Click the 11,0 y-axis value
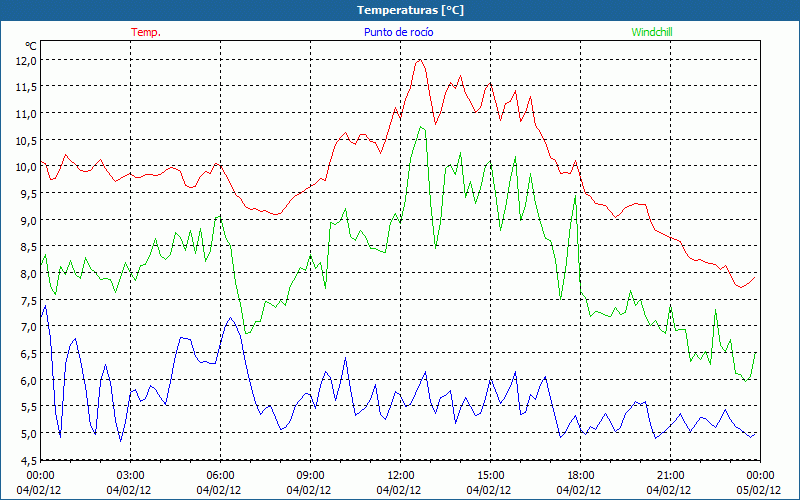Image resolution: width=800 pixels, height=500 pixels. pyautogui.click(x=27, y=114)
